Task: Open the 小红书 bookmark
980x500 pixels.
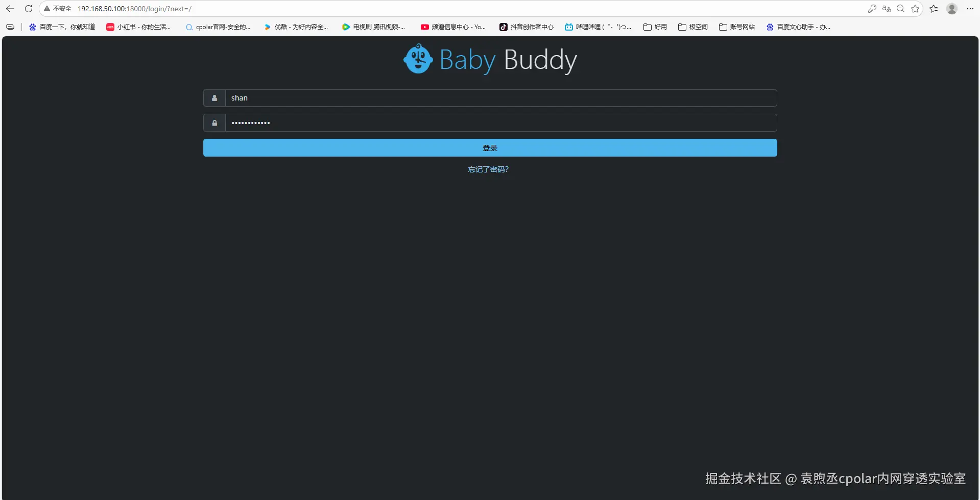Action: (139, 27)
